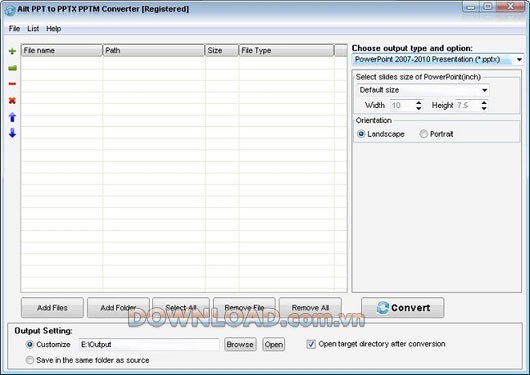530x375 pixels.
Task: Open the File menu
Action: 14,29
